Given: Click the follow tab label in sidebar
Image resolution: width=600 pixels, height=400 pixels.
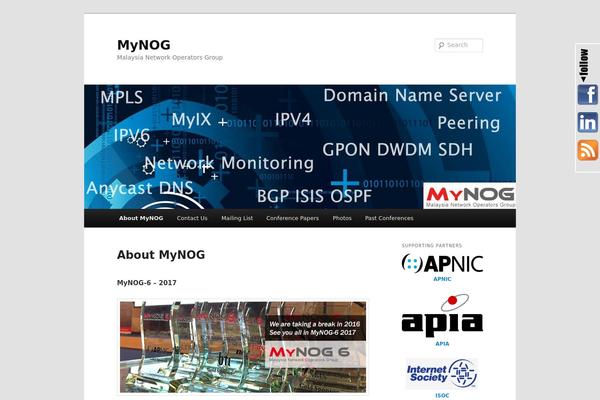Looking at the screenshot, I should (584, 65).
